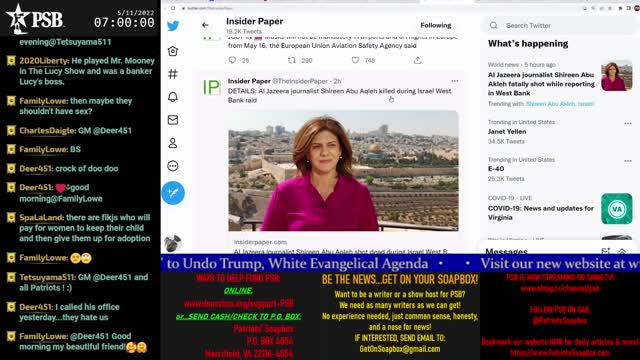Open the E-40 trend
The width and height of the screenshot is (640, 360).
point(496,169)
